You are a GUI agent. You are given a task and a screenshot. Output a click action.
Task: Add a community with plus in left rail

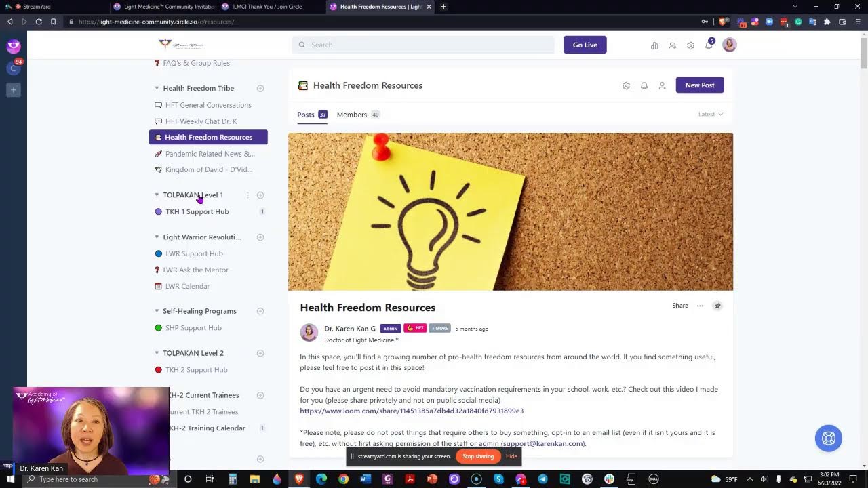pos(14,89)
